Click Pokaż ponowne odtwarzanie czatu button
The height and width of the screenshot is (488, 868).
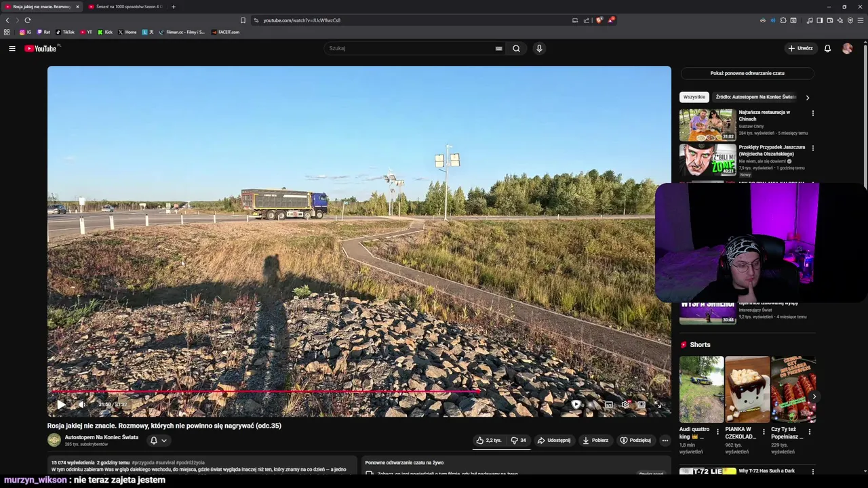[x=747, y=73]
